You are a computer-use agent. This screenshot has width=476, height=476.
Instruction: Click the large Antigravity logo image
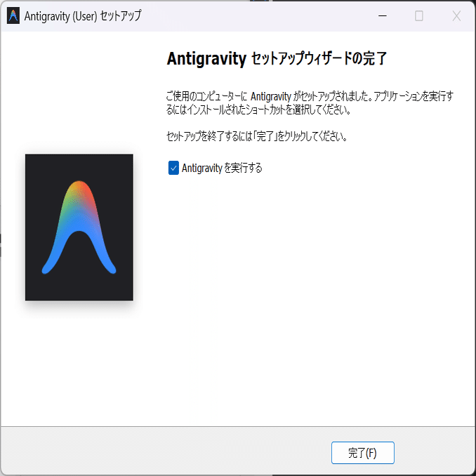coord(79,227)
